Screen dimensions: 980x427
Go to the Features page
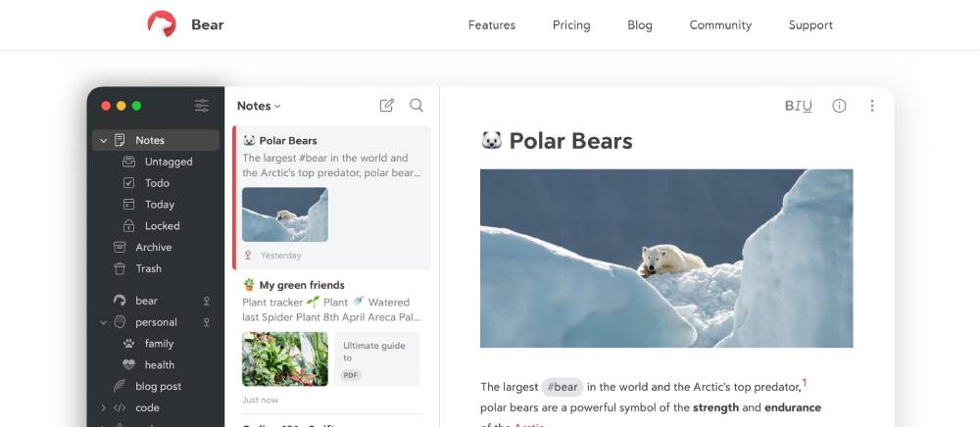coord(491,24)
